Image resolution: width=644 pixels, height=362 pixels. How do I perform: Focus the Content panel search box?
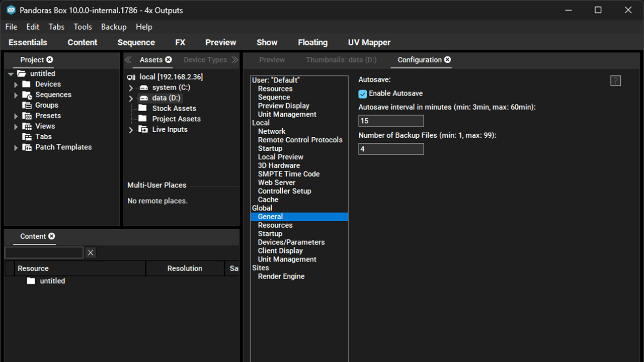[x=44, y=252]
